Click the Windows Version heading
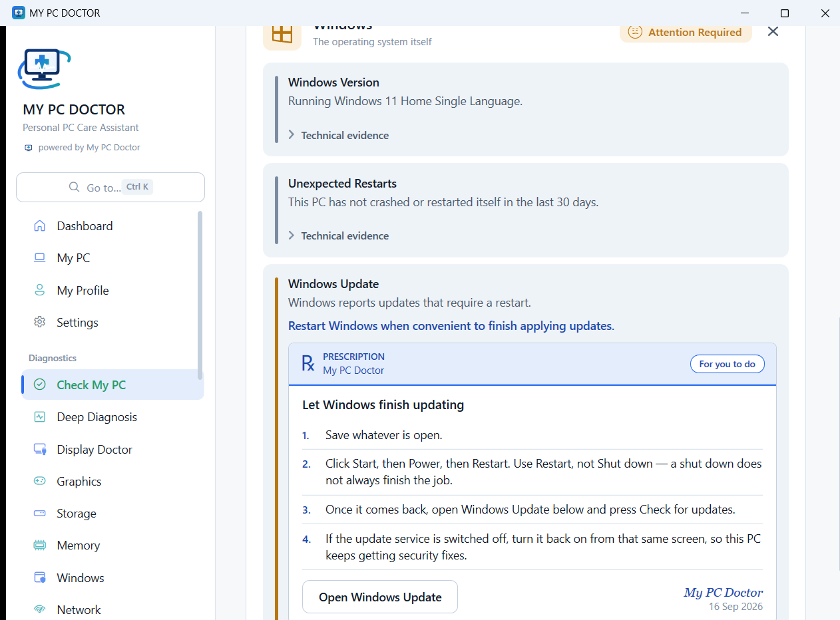The image size is (840, 620). 333,82
